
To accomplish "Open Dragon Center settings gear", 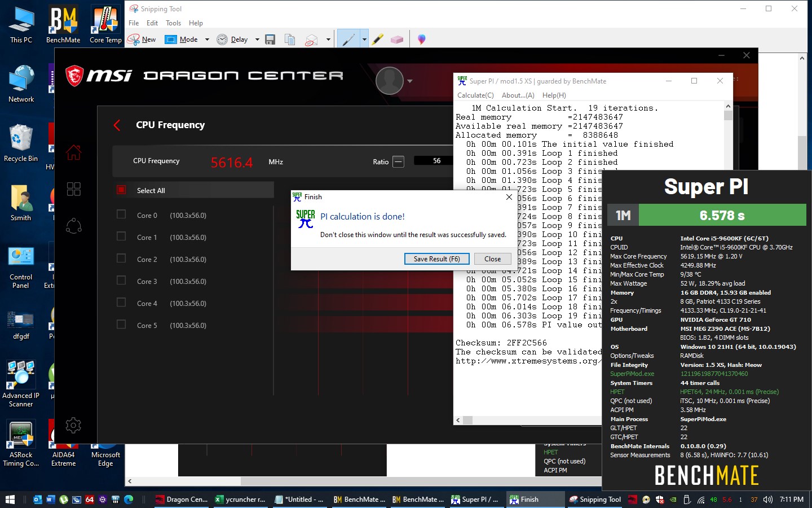I will (73, 425).
